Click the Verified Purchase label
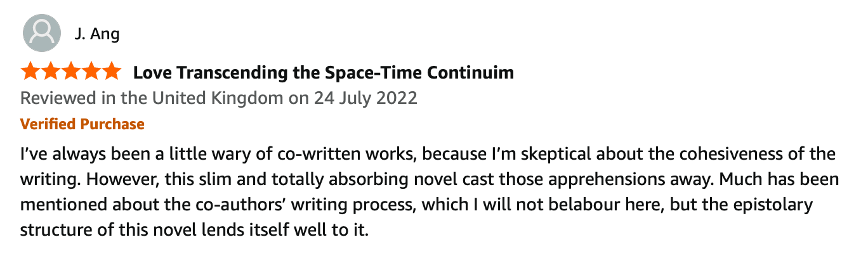The width and height of the screenshot is (868, 256). [82, 124]
